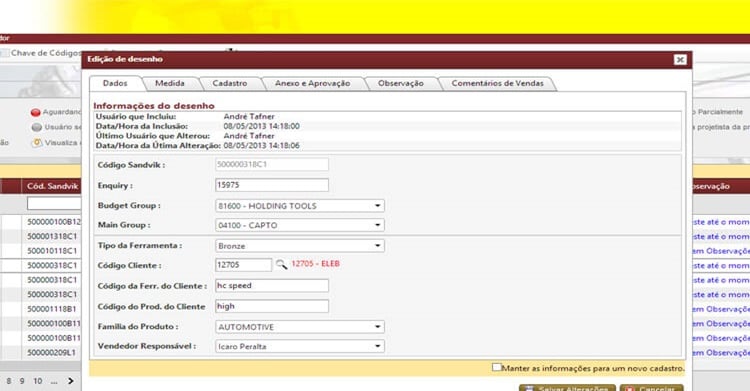The width and height of the screenshot is (750, 391).
Task: Switch to the Dados tab
Action: point(115,83)
